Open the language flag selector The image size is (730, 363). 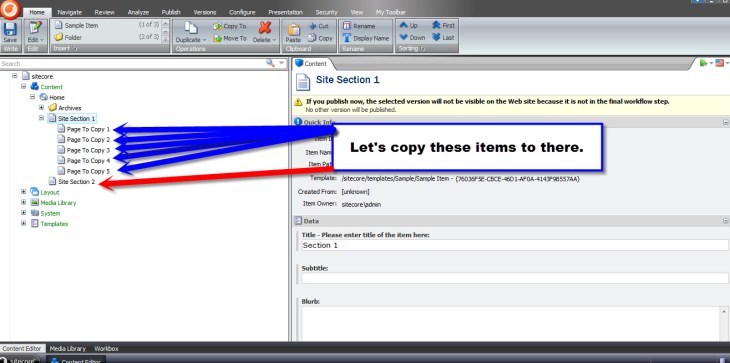[x=720, y=63]
